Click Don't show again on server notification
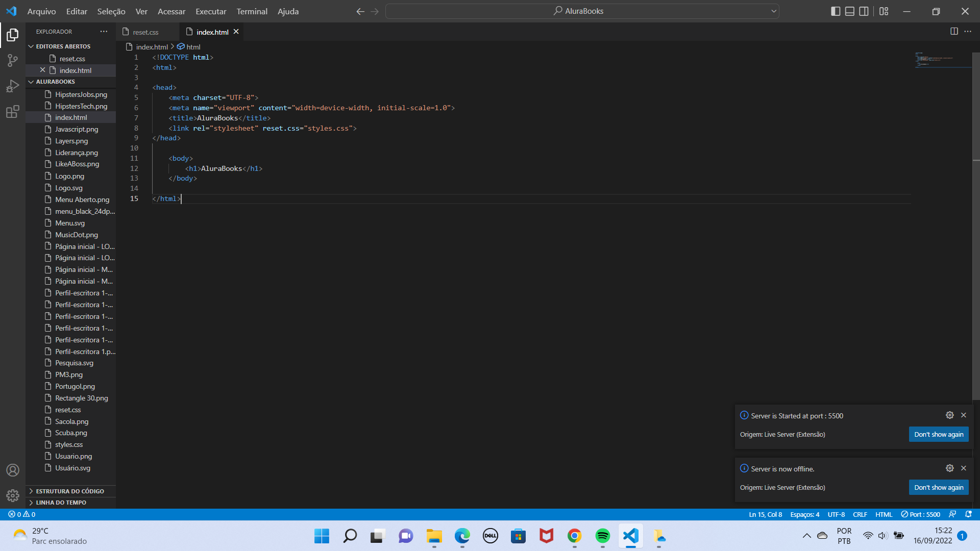 pos(938,434)
